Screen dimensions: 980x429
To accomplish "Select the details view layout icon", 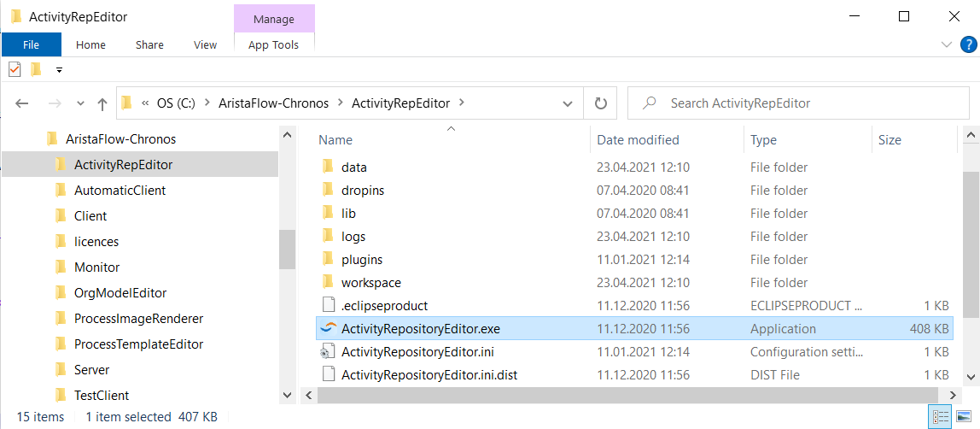I will 940,416.
